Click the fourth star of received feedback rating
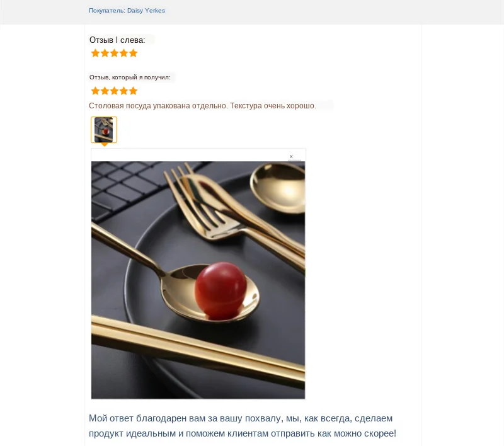Viewport: 504px width, 446px height. pyautogui.click(x=123, y=91)
